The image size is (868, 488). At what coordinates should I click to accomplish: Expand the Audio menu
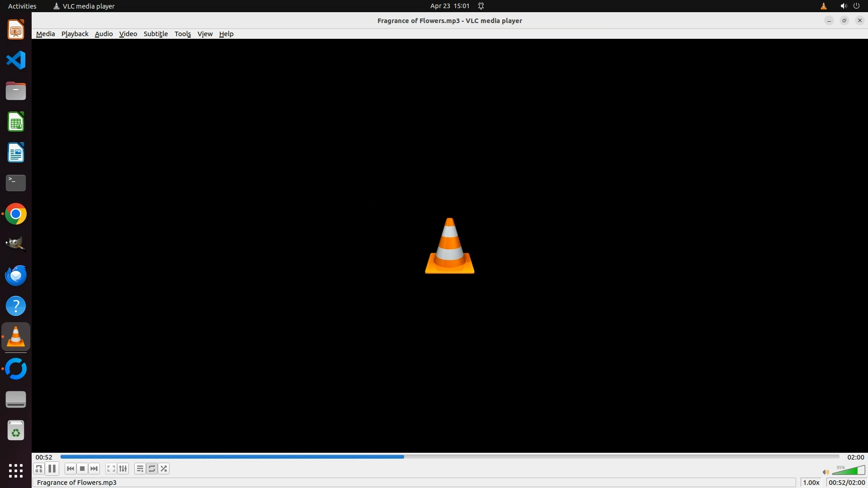104,34
